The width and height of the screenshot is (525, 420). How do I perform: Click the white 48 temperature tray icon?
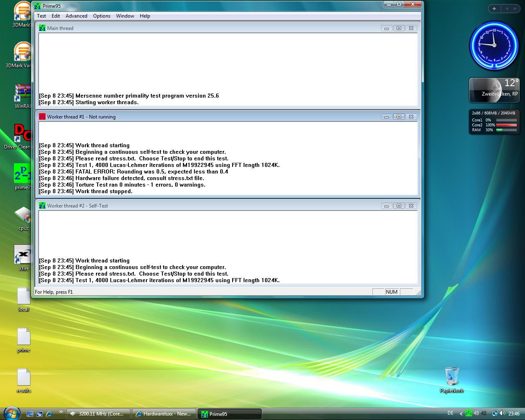[476, 413]
